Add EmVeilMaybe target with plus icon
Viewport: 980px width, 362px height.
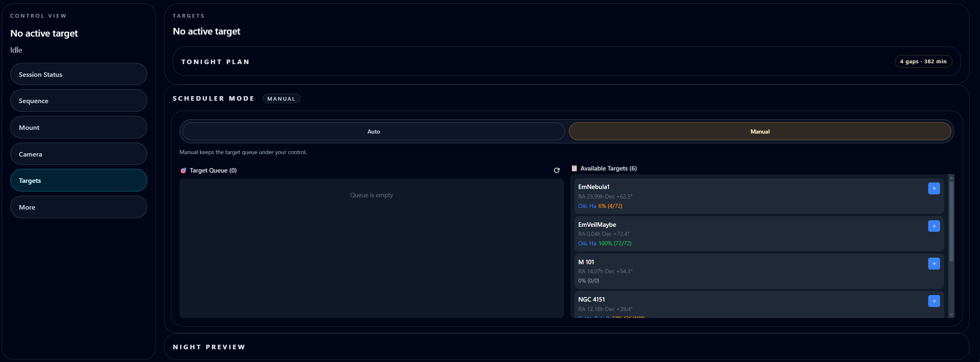(x=934, y=226)
